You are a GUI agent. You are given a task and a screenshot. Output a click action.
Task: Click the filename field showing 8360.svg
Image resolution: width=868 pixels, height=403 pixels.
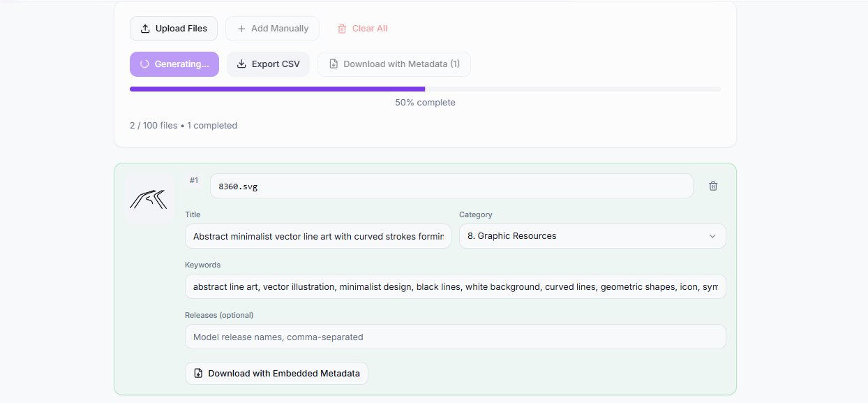tap(451, 186)
